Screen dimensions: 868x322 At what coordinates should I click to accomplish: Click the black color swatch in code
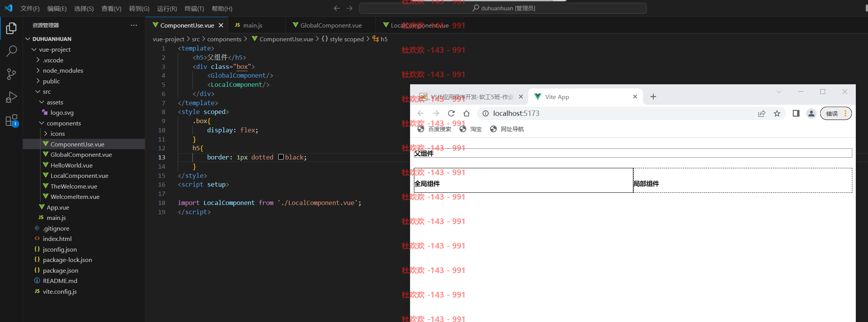281,157
